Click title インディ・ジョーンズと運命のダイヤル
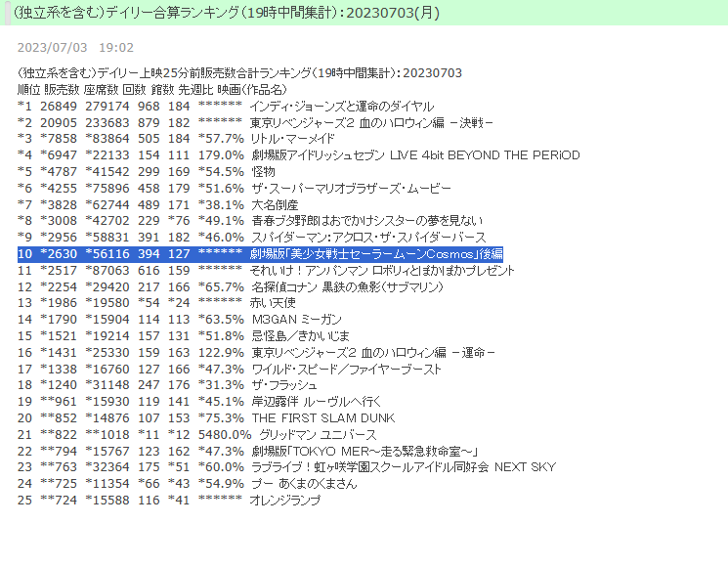Image resolution: width=728 pixels, height=568 pixels. [x=342, y=107]
